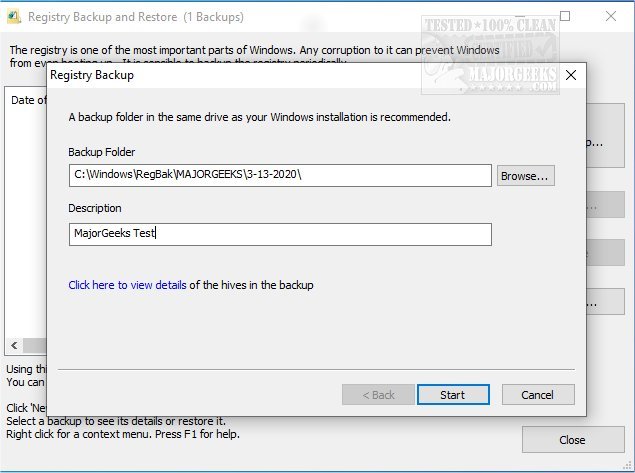Click the Registry Backup and Restore app icon
Screen dimensions: 635x473
(13, 17)
